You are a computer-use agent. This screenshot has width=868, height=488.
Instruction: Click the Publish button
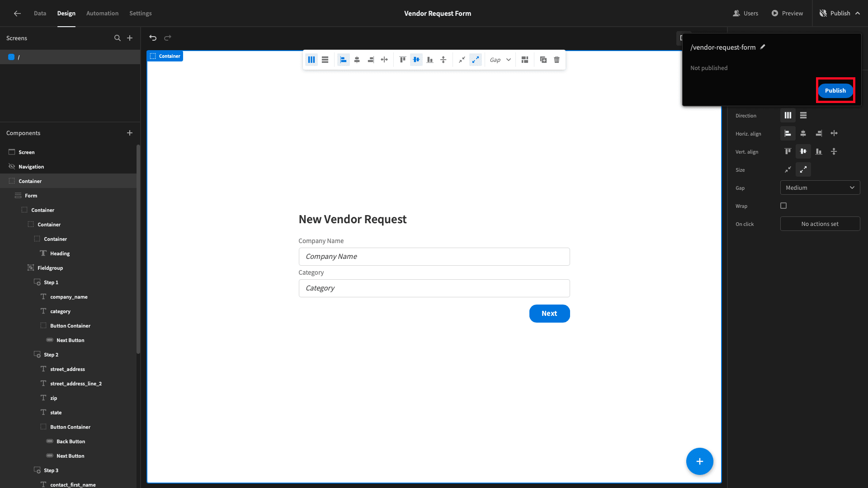point(835,90)
